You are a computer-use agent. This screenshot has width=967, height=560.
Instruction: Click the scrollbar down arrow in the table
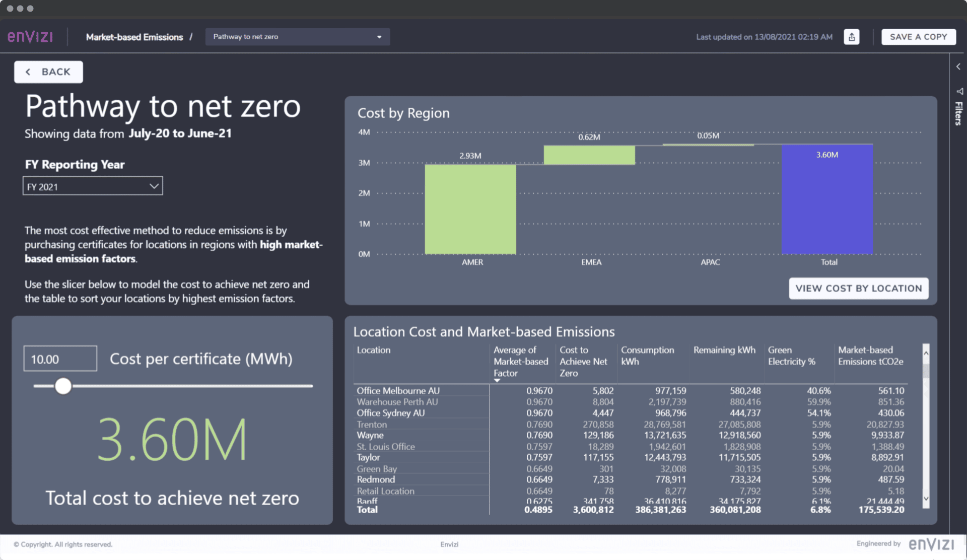click(x=926, y=498)
